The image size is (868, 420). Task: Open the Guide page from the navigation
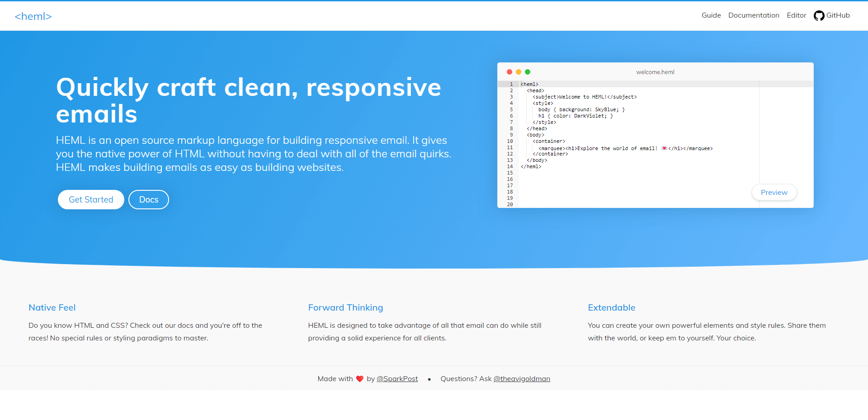(x=711, y=15)
